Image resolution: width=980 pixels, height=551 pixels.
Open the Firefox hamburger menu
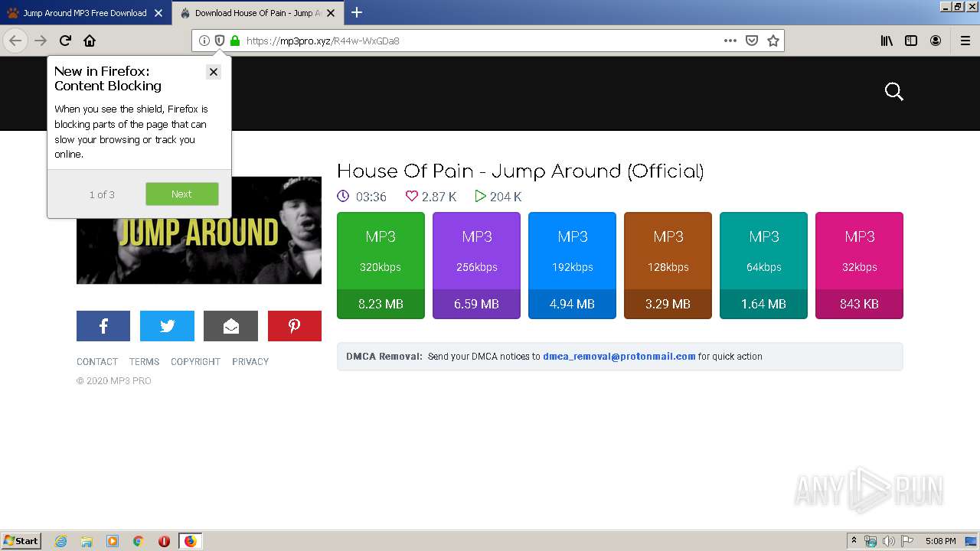pyautogui.click(x=965, y=41)
